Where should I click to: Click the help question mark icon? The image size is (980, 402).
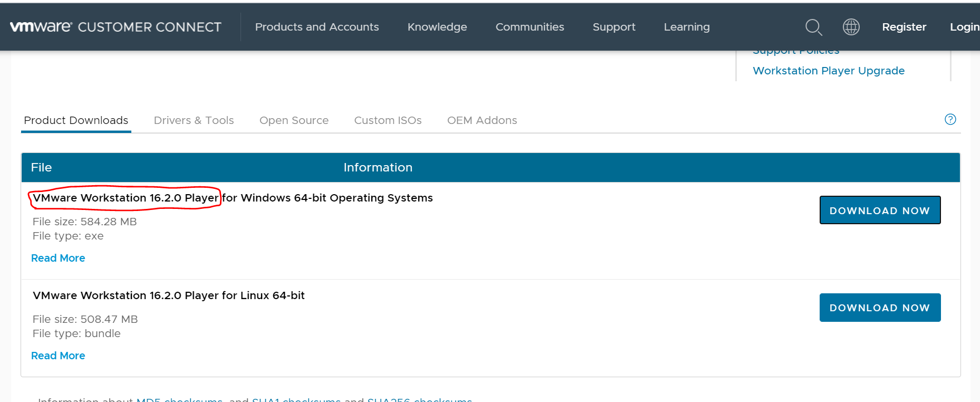(950, 119)
